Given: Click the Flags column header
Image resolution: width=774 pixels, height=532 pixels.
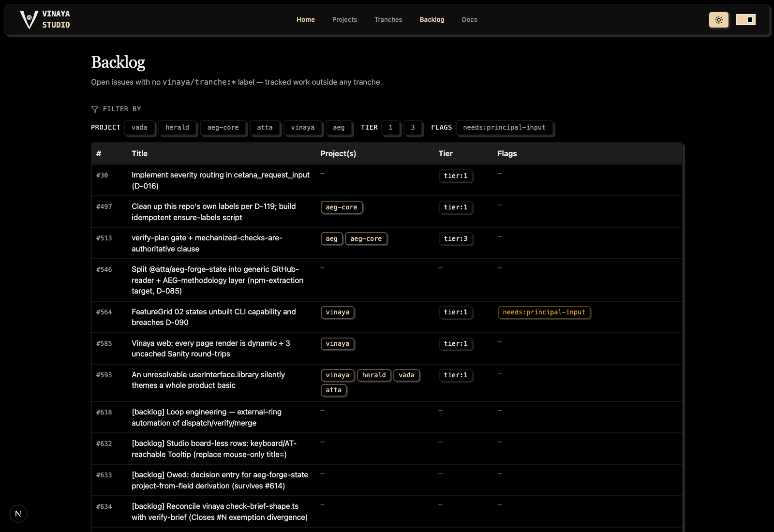Looking at the screenshot, I should 507,154.
